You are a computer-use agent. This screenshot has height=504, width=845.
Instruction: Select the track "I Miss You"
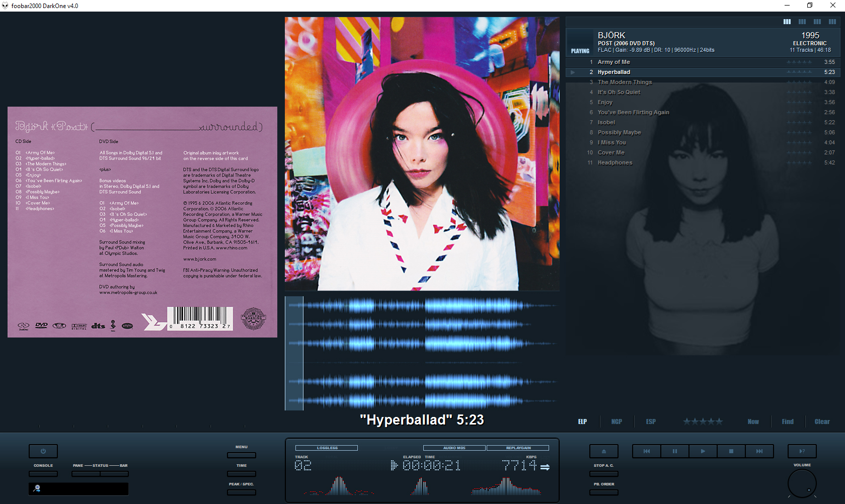tap(703, 142)
